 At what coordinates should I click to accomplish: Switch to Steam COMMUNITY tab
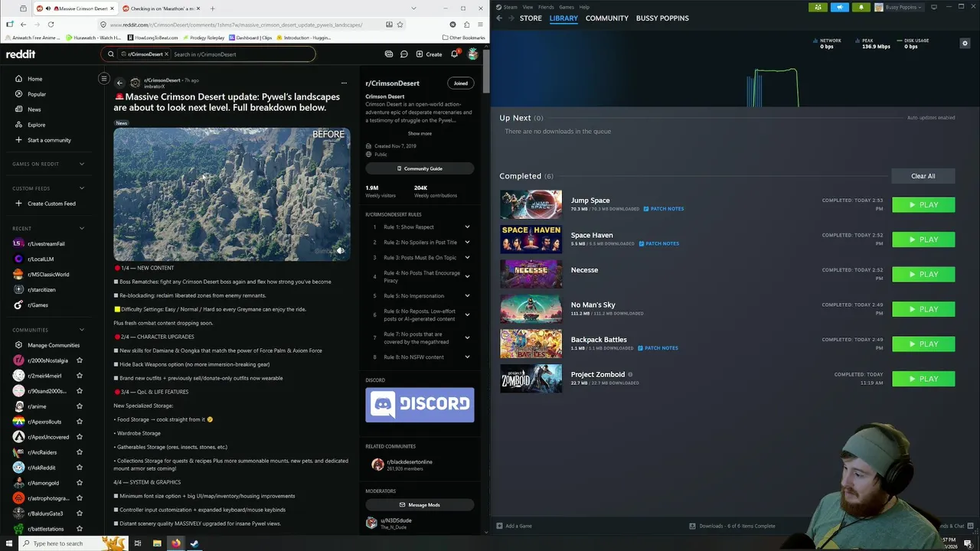607,18
